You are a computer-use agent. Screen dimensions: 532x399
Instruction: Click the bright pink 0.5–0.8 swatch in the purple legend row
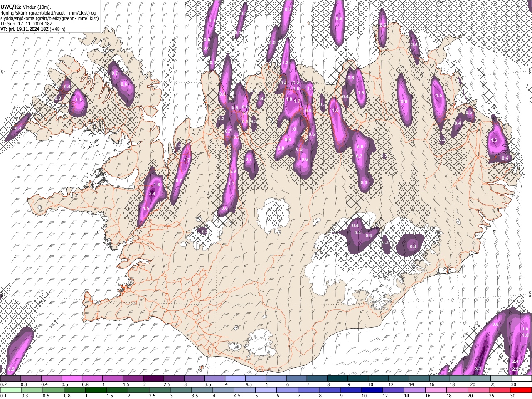(72, 379)
